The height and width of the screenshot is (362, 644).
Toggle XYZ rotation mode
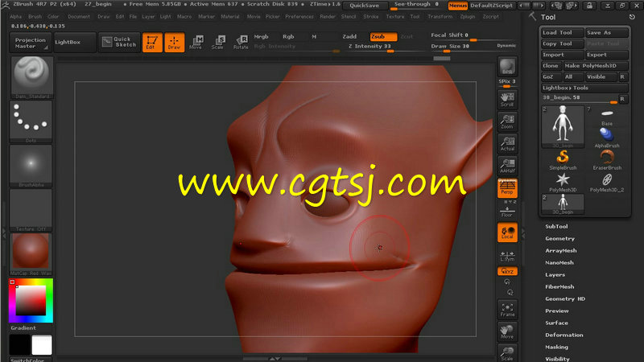507,271
